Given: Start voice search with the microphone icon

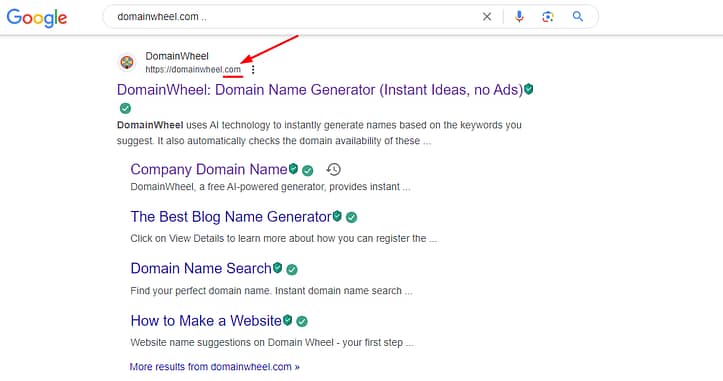Looking at the screenshot, I should click(x=519, y=17).
